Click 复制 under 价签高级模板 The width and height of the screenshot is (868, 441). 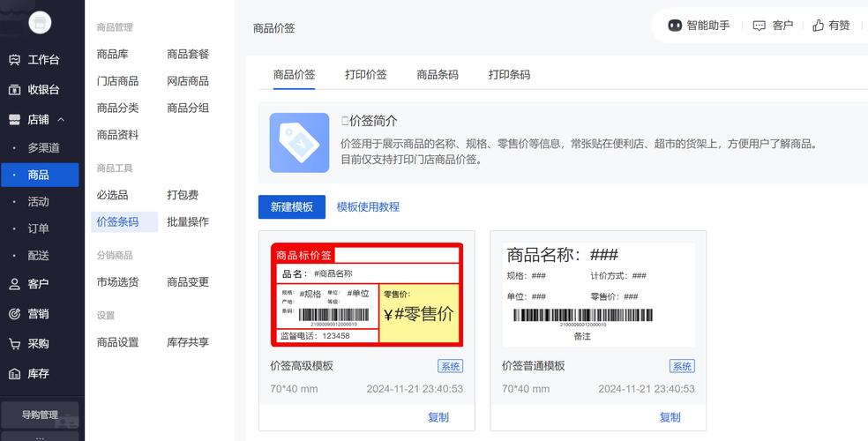click(438, 417)
